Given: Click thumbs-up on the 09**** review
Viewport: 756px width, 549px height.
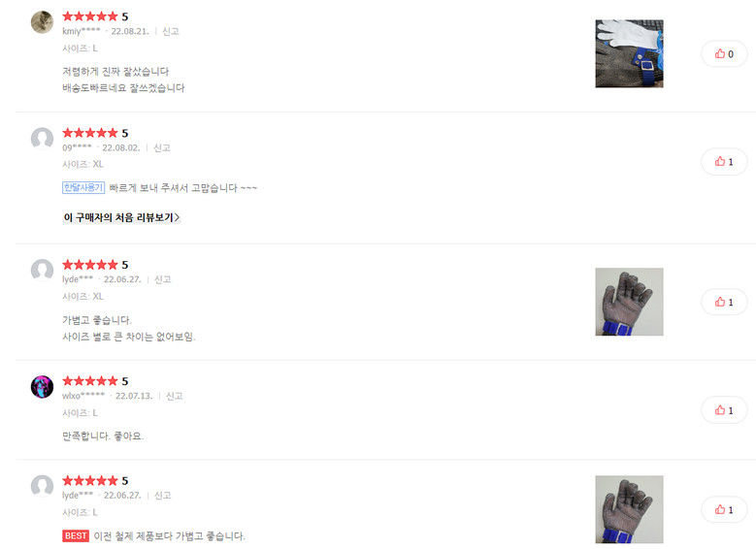Looking at the screenshot, I should [x=724, y=161].
